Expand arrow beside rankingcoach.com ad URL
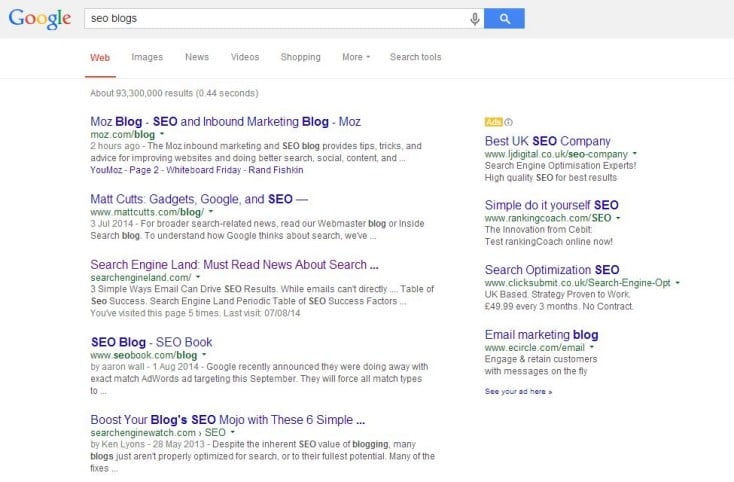Image resolution: width=734 pixels, height=482 pixels. (x=618, y=218)
